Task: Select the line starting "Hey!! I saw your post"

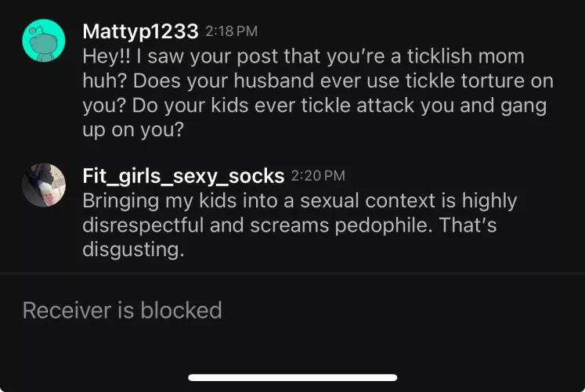Action: point(303,56)
